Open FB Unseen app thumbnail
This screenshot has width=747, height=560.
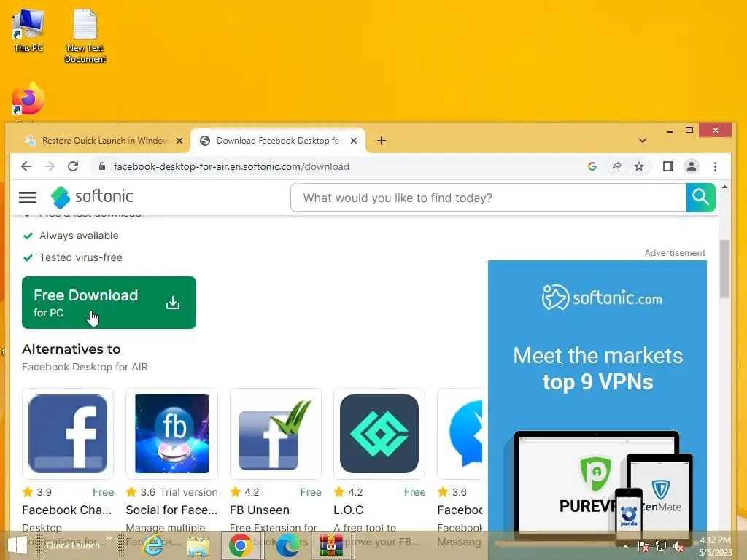coord(275,434)
